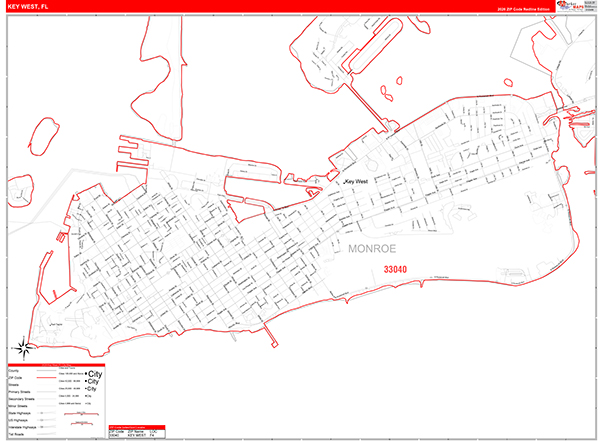Click the '2024 ZIP Code Redline Edition' text

523,9
